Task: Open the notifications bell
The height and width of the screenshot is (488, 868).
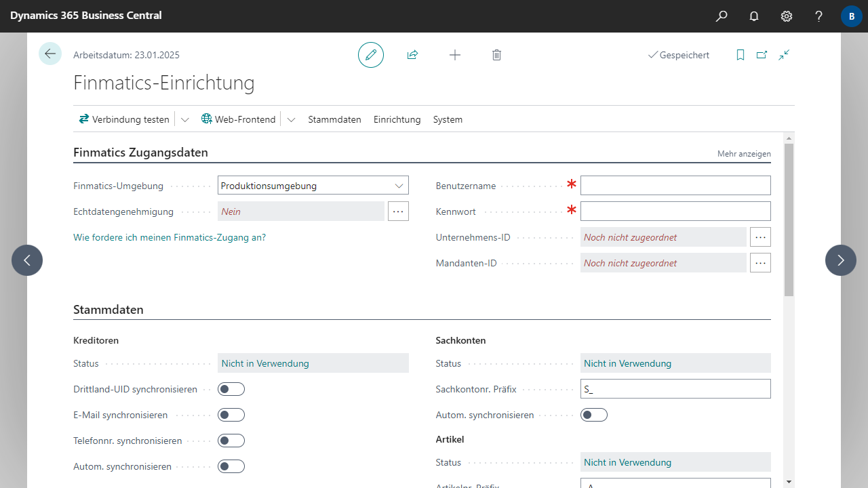Action: (x=754, y=16)
